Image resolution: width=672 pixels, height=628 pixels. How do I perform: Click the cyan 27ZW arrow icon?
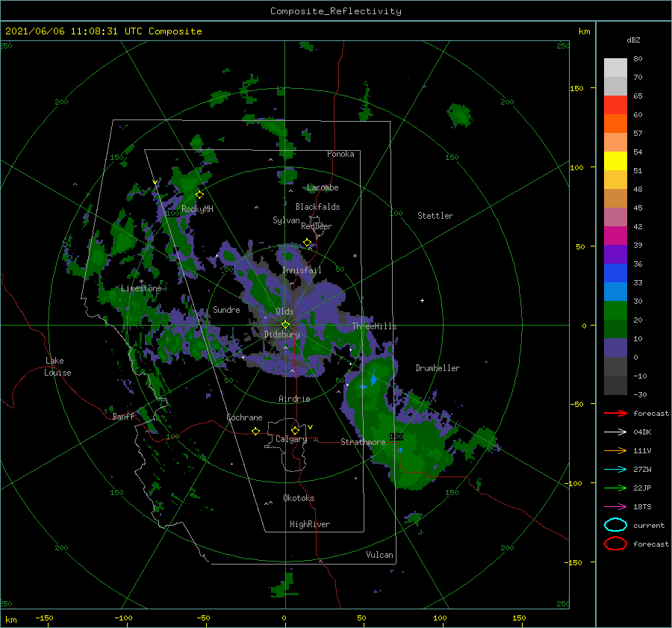click(615, 470)
